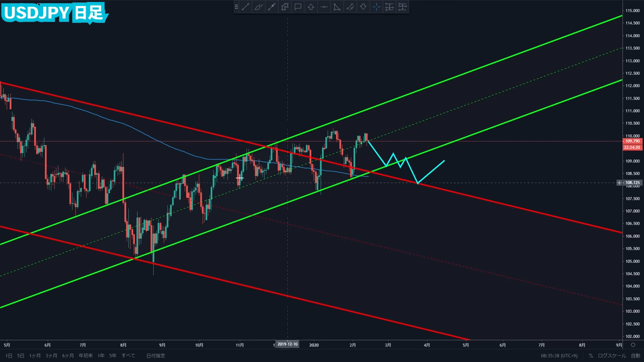The width and height of the screenshot is (644, 362).
Task: Select the brush drawing tool
Action: pos(259,7)
